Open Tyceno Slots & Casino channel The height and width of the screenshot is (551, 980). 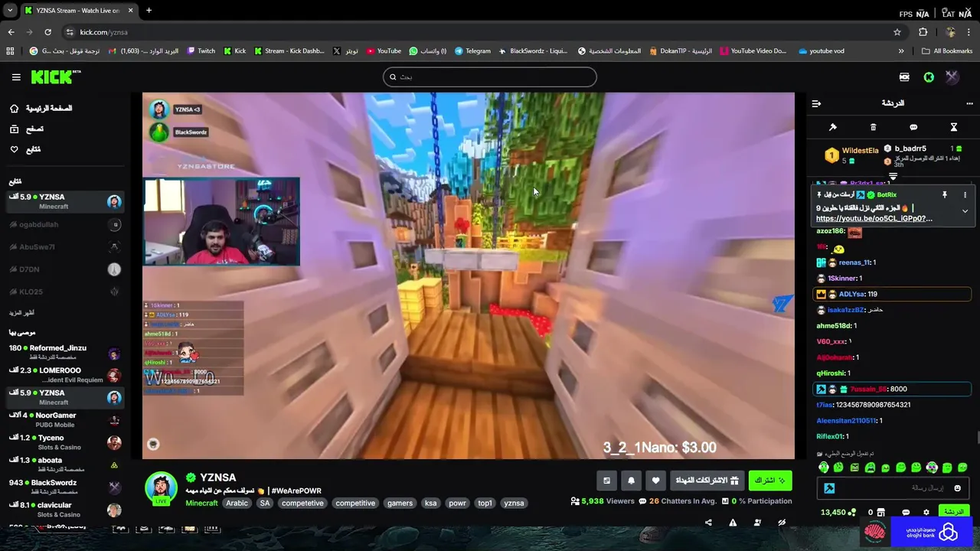coord(65,442)
